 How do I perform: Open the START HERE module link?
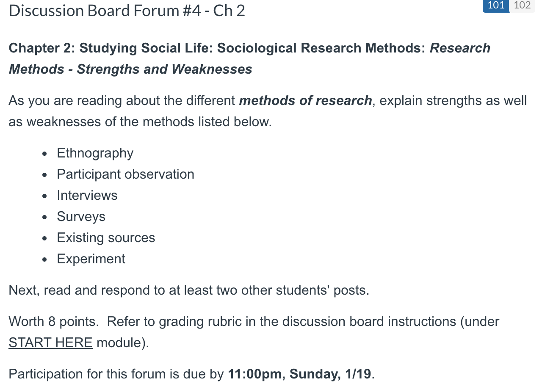tap(50, 342)
